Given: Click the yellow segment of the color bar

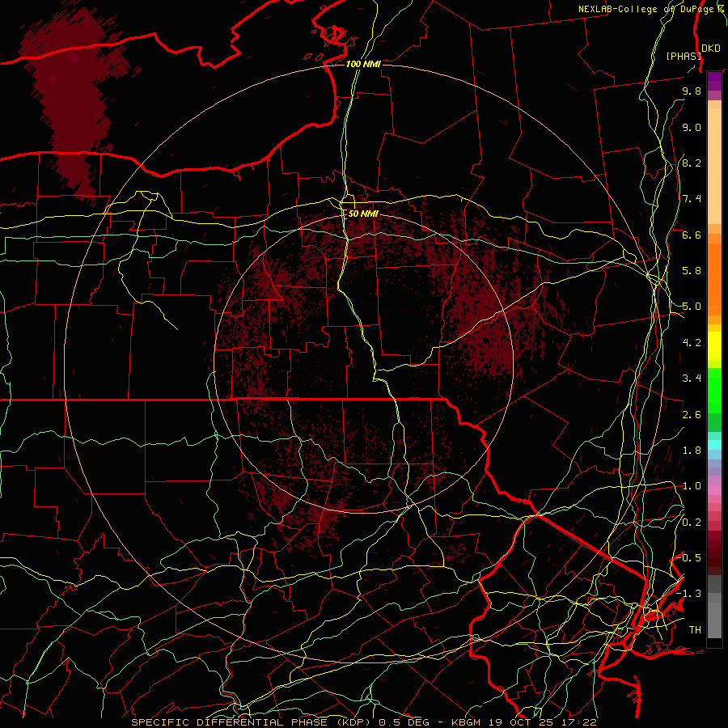Looking at the screenshot, I should (714, 346).
